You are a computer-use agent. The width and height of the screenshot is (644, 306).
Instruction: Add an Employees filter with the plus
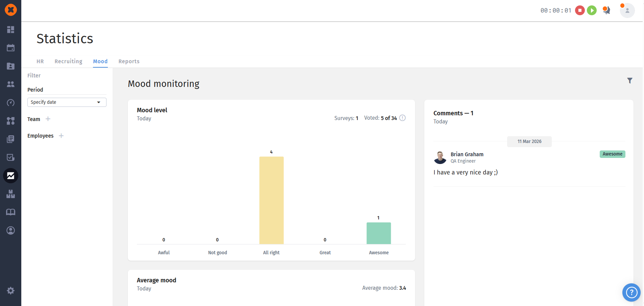pyautogui.click(x=61, y=136)
